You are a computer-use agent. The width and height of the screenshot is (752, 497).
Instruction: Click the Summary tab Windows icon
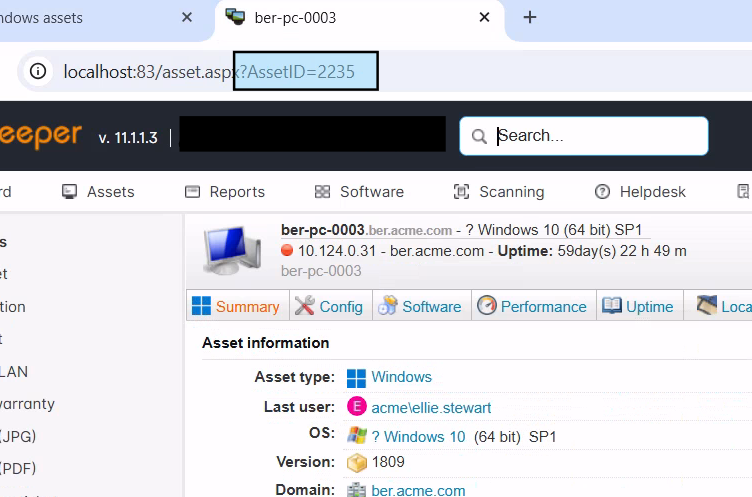pos(201,306)
